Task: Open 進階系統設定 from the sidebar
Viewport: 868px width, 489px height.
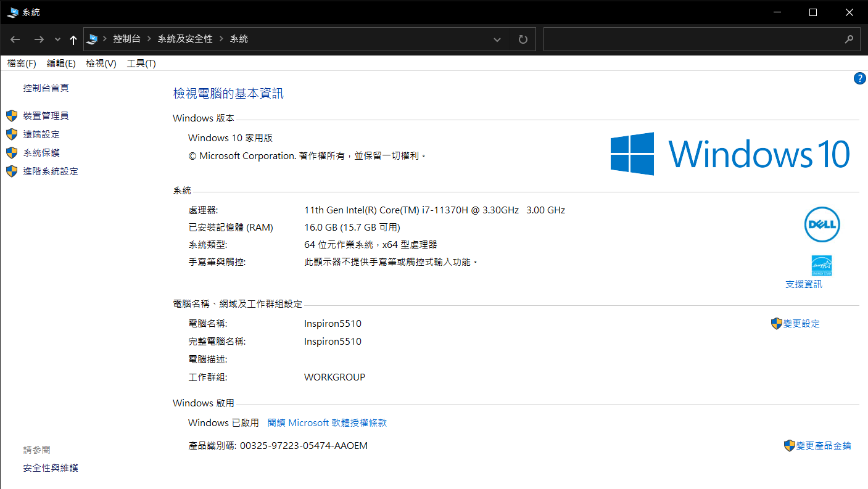Action: point(51,171)
